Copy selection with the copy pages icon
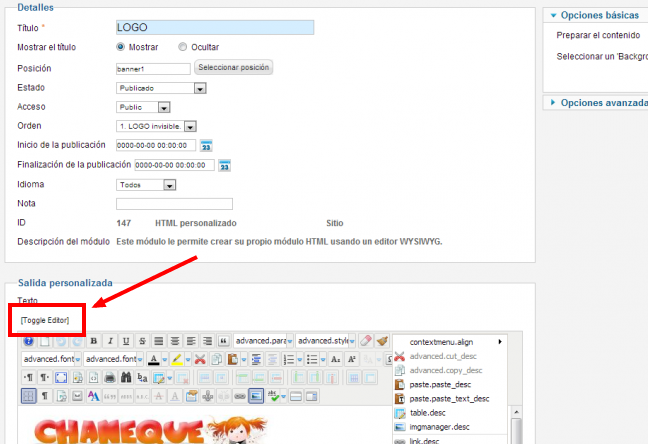648x444 pixels. tap(216, 359)
